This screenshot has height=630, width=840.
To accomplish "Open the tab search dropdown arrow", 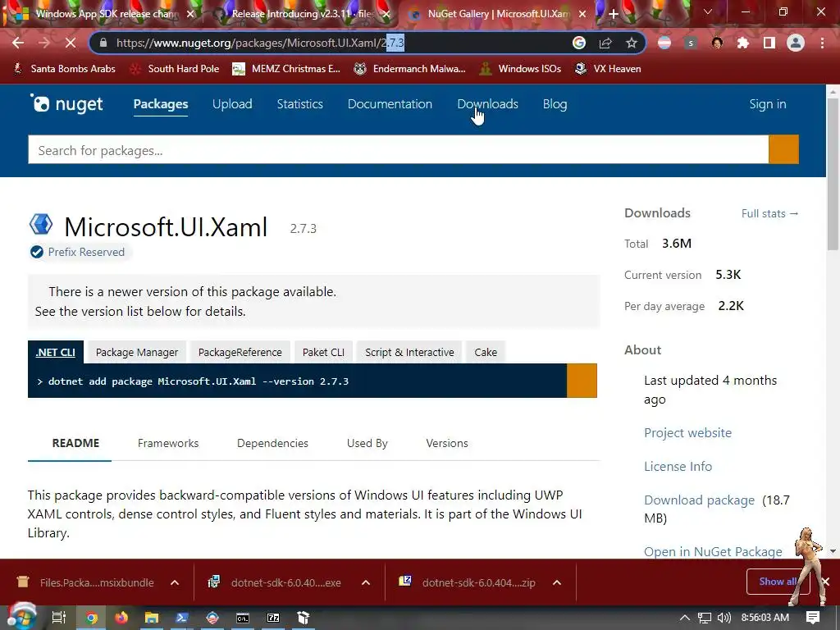I will click(x=708, y=11).
